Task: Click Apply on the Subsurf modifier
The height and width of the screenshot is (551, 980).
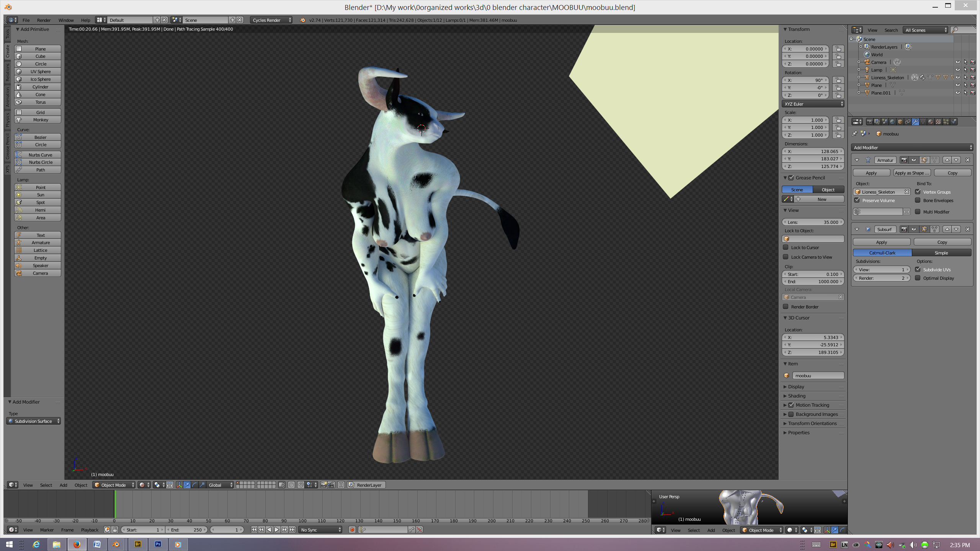Action: pos(881,242)
